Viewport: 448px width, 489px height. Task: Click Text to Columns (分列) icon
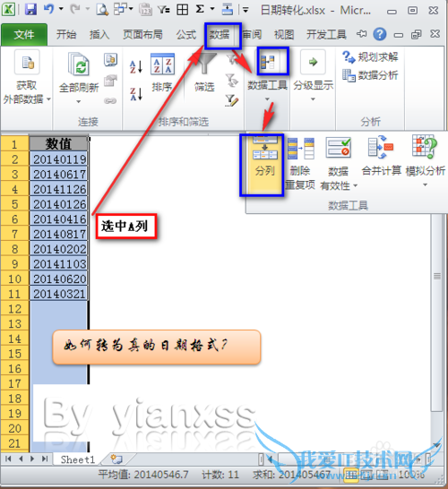pyautogui.click(x=265, y=148)
